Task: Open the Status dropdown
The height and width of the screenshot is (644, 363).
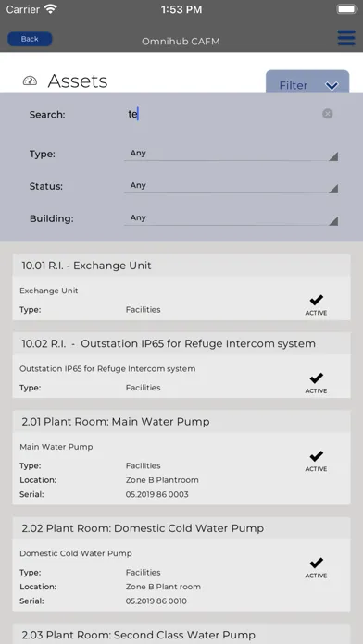Action: (x=231, y=187)
